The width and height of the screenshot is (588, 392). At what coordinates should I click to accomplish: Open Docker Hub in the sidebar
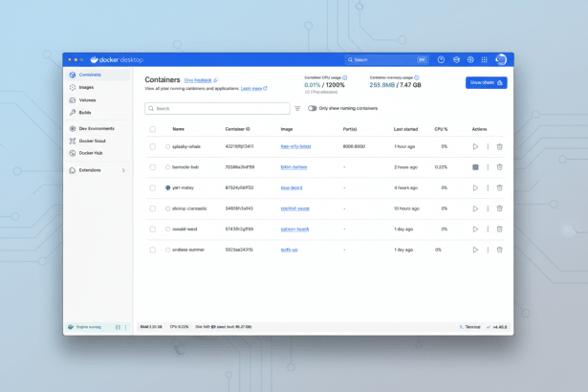98,153
